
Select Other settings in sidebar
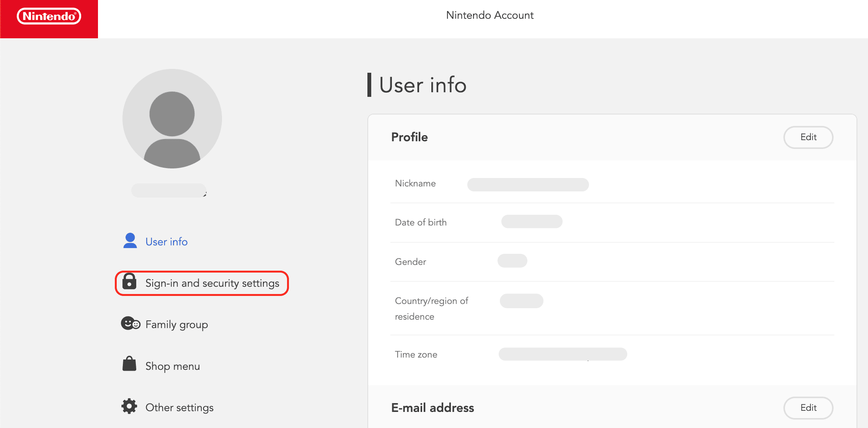[179, 408]
